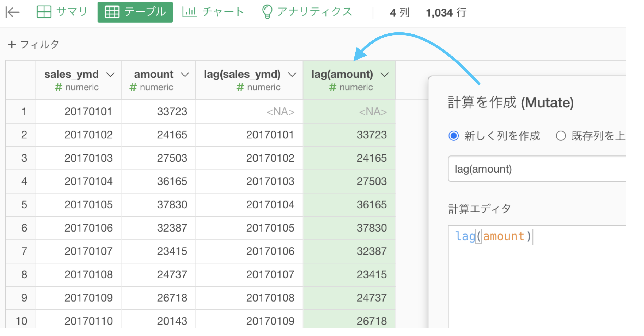This screenshot has height=336, width=644.
Task: Open the チャート chart tab
Action: 213,12
